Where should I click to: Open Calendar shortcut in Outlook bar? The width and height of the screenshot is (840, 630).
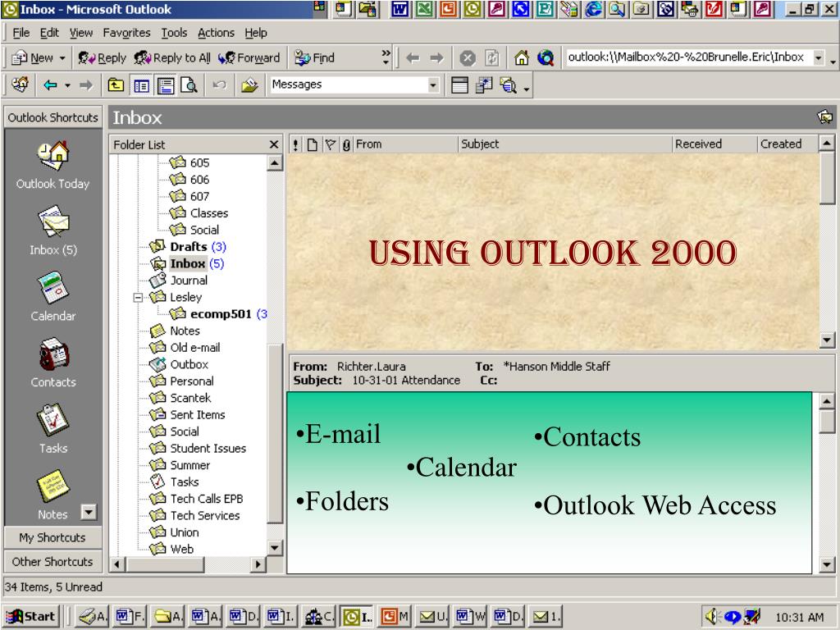coord(53,297)
